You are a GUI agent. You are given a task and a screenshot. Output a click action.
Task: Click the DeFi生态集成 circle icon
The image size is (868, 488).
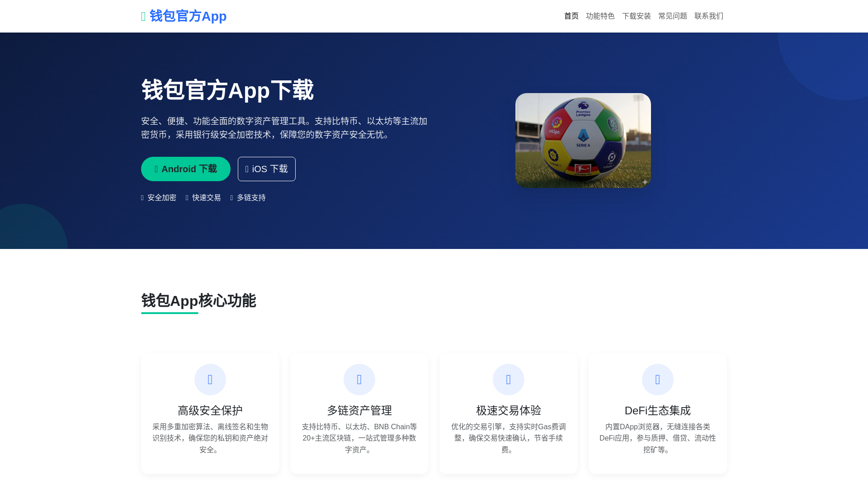pyautogui.click(x=658, y=380)
